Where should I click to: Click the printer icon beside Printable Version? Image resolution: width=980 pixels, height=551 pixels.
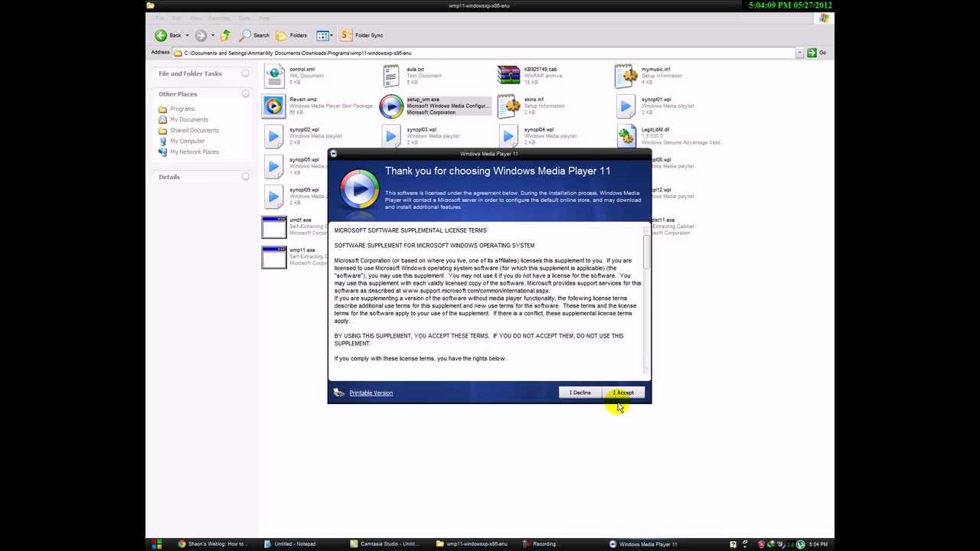[x=338, y=393]
